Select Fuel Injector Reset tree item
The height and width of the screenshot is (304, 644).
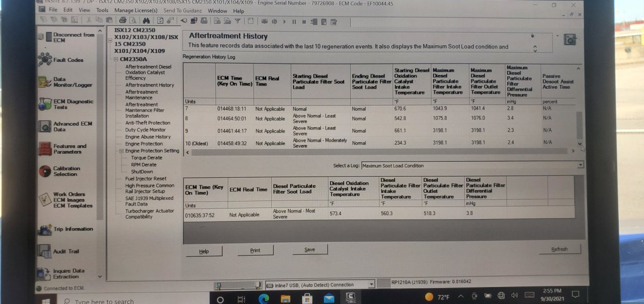(146, 178)
